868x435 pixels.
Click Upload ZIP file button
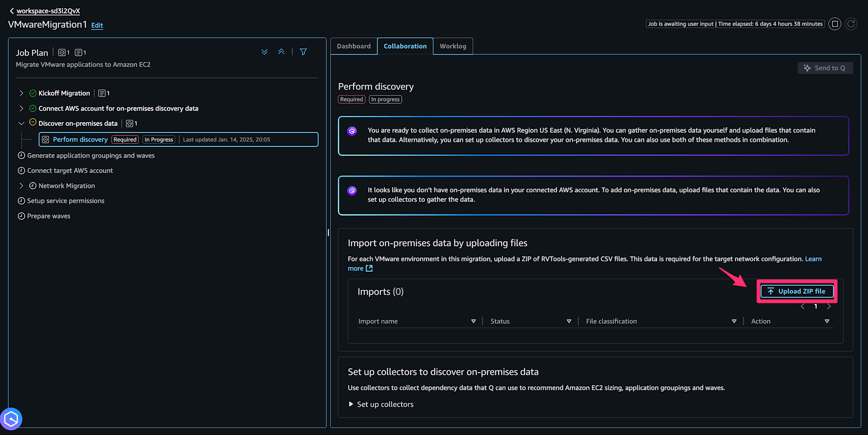point(797,291)
